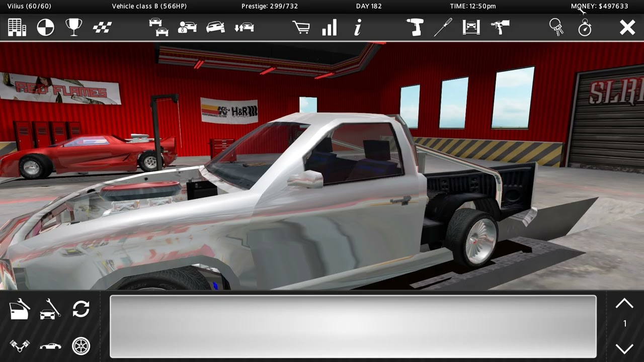Select the paint spray gun tool

point(500,27)
